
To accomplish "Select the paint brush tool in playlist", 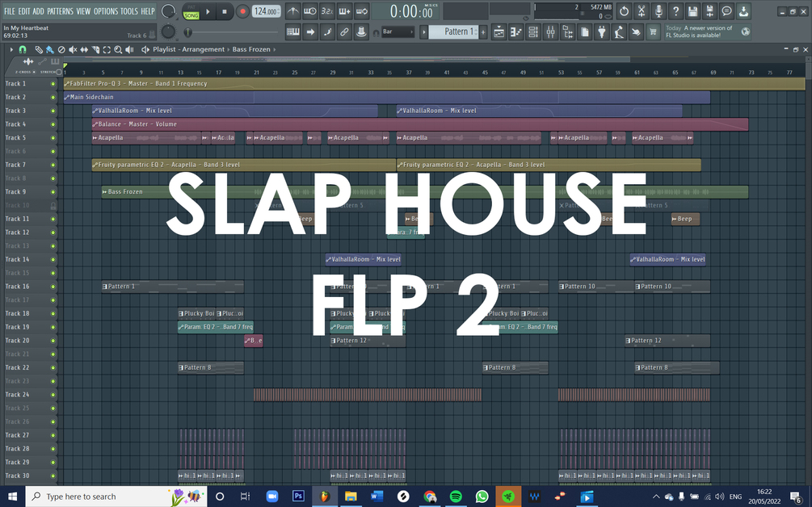I will pyautogui.click(x=50, y=50).
